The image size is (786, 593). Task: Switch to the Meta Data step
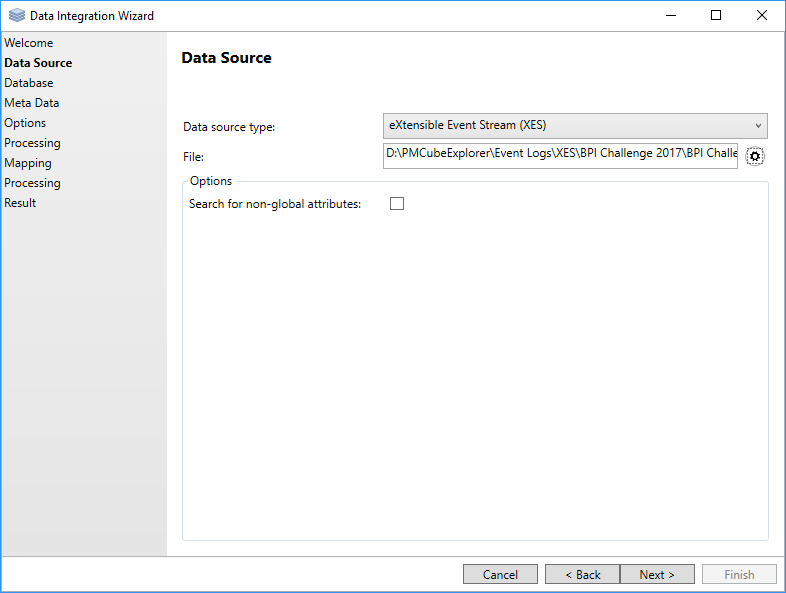32,103
